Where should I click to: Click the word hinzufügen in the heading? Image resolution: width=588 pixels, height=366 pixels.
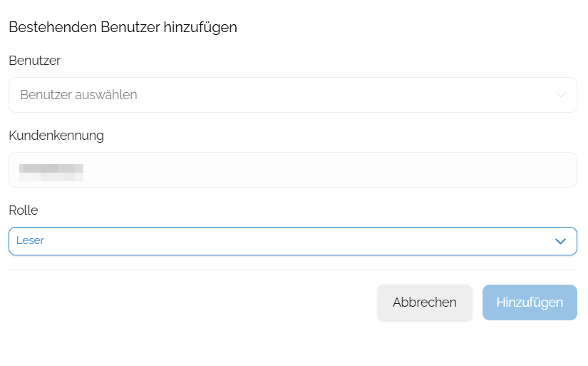click(x=200, y=28)
